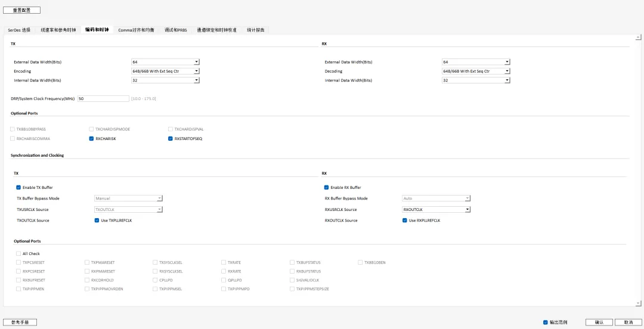Open the 线速率和参考时钟 tab
The image size is (644, 329).
pos(58,30)
